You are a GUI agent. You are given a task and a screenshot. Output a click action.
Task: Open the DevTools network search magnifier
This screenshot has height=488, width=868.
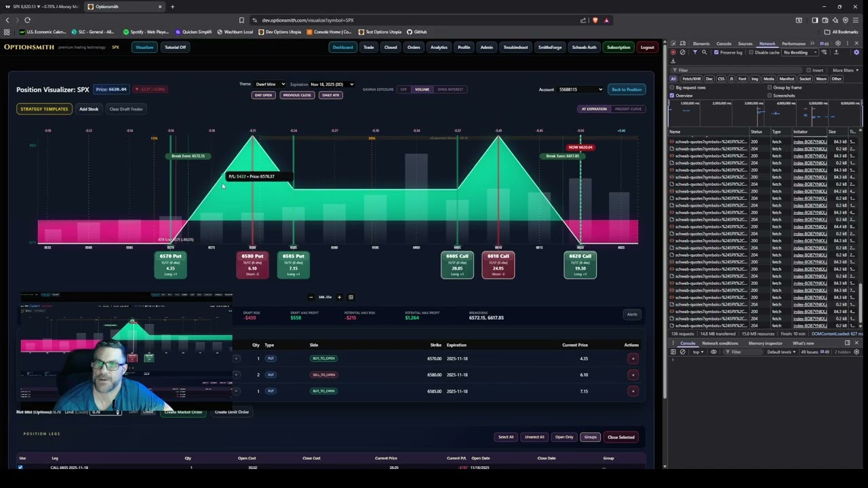[704, 52]
